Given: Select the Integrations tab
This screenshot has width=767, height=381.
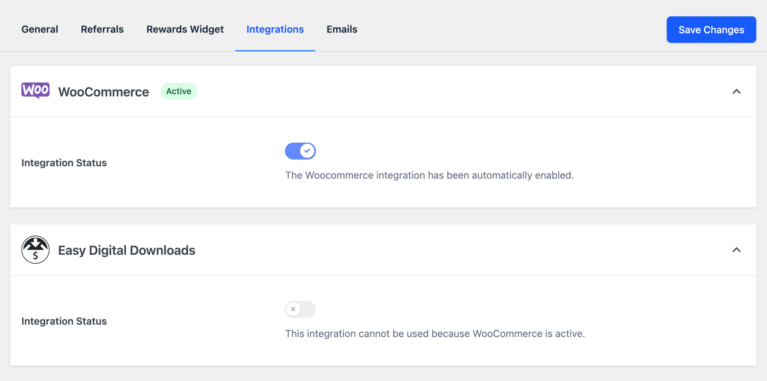Looking at the screenshot, I should (275, 29).
